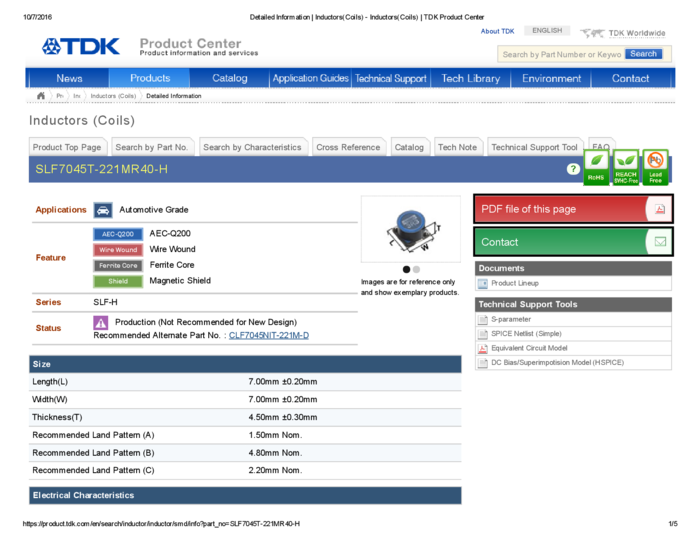Click the RoHS compliance badge

tap(596, 167)
